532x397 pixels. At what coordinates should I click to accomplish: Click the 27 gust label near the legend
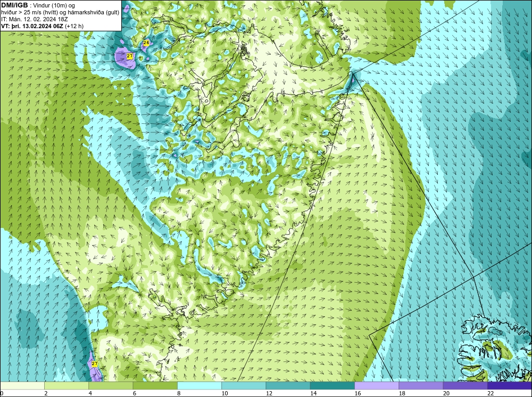pyautogui.click(x=95, y=364)
